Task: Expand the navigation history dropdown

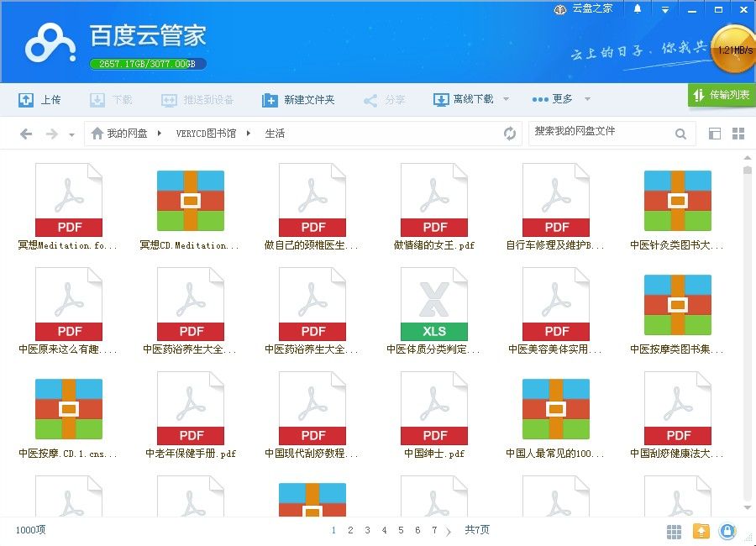Action: coord(71,135)
